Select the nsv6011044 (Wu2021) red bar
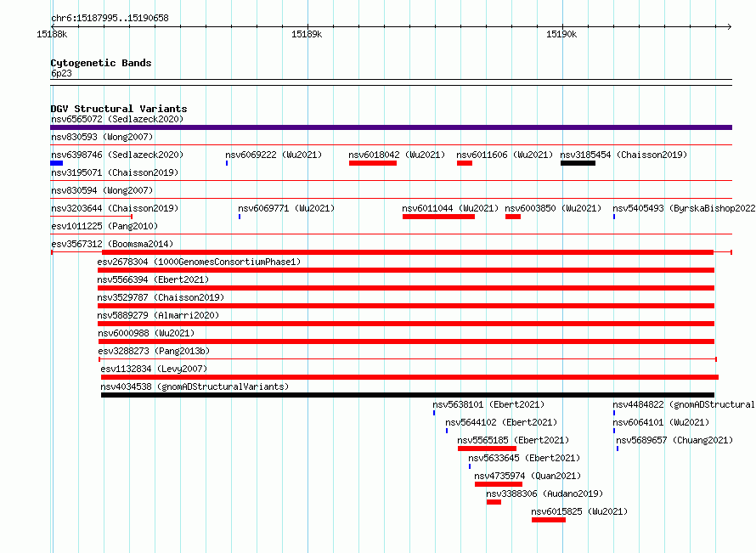Screen dimensions: 756x553 (x=438, y=217)
